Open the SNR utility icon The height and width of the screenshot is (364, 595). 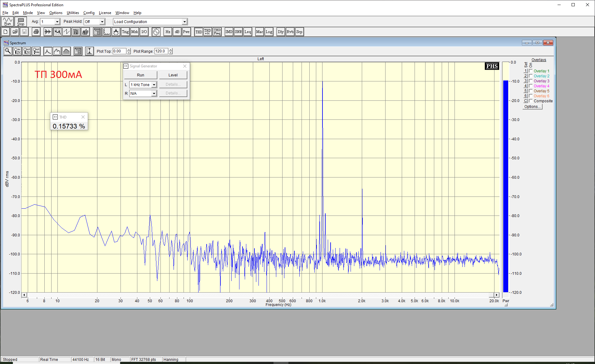pos(238,32)
